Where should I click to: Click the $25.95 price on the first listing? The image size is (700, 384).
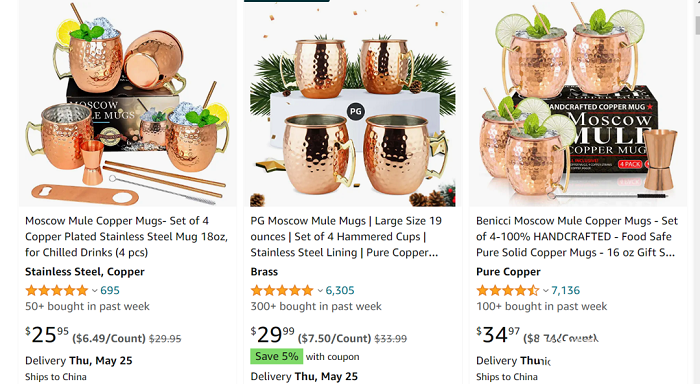(x=47, y=335)
